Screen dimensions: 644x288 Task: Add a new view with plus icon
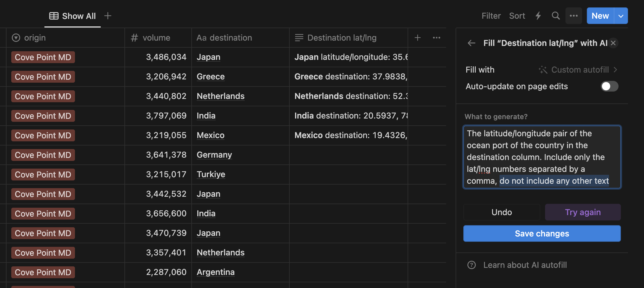pyautogui.click(x=108, y=16)
